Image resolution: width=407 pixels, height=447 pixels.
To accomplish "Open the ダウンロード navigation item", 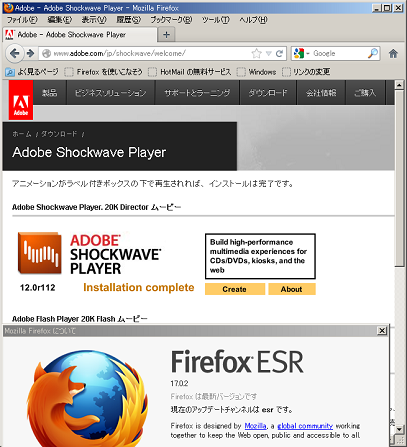I will click(268, 93).
